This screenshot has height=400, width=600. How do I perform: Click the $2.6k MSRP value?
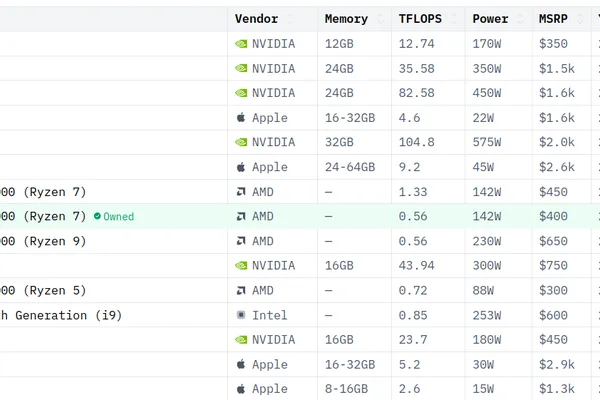tap(557, 167)
